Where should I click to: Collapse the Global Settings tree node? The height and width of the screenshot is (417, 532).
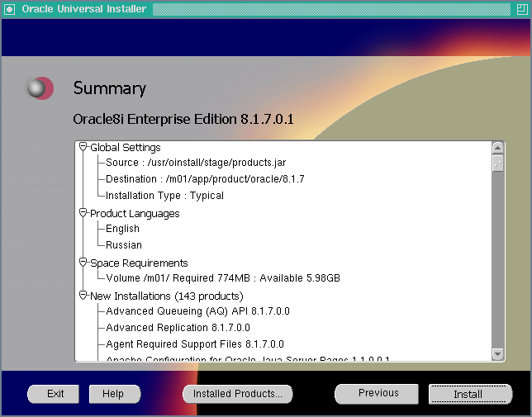coord(83,147)
